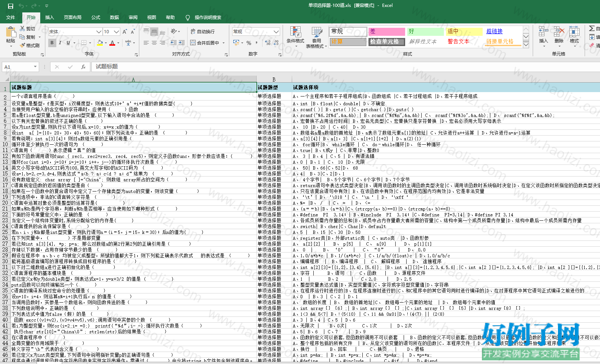Switch to the 数据 (Data) tab
Image resolution: width=600 pixels, height=364 pixels.
coord(114,18)
